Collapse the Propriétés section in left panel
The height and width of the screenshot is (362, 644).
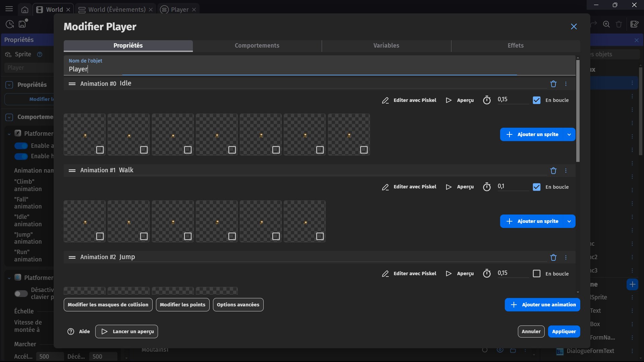point(9,85)
